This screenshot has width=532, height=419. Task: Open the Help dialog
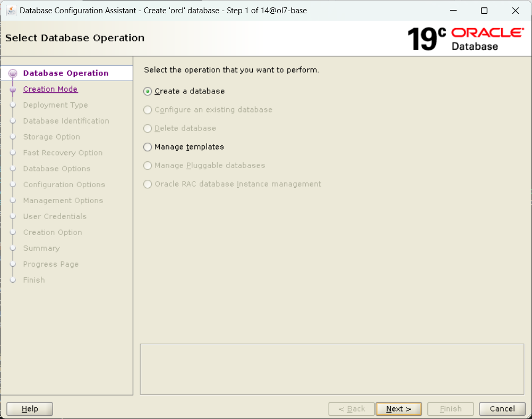[x=30, y=409]
